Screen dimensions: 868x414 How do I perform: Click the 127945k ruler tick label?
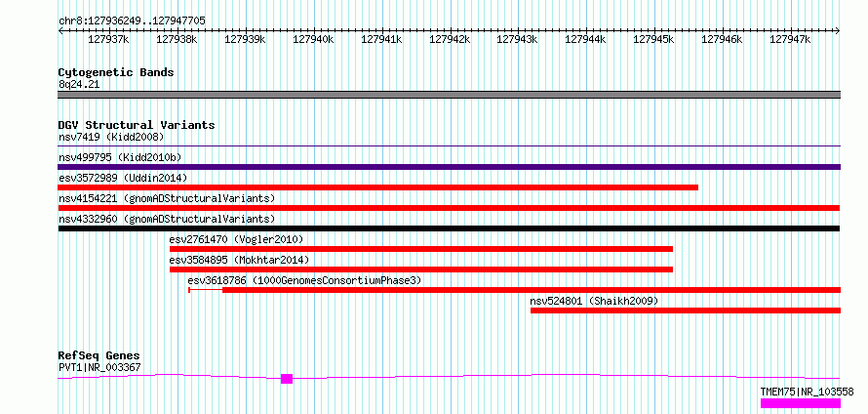tap(653, 39)
